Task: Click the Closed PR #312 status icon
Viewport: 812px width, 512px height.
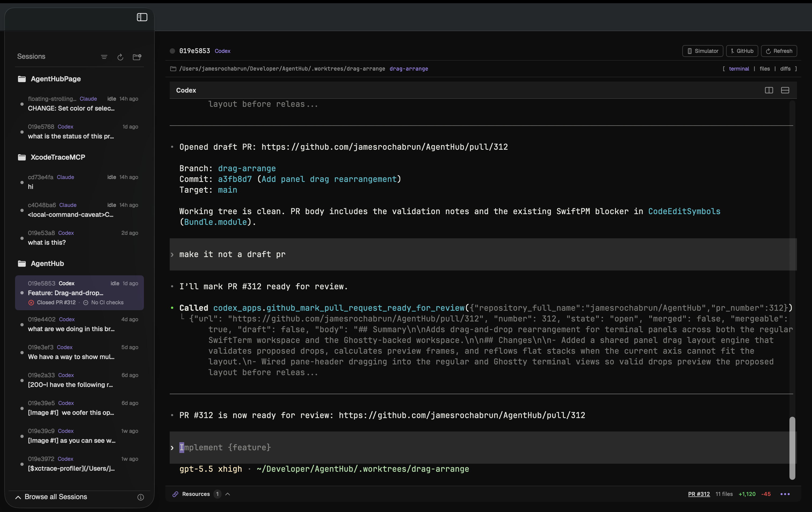Action: (x=31, y=303)
